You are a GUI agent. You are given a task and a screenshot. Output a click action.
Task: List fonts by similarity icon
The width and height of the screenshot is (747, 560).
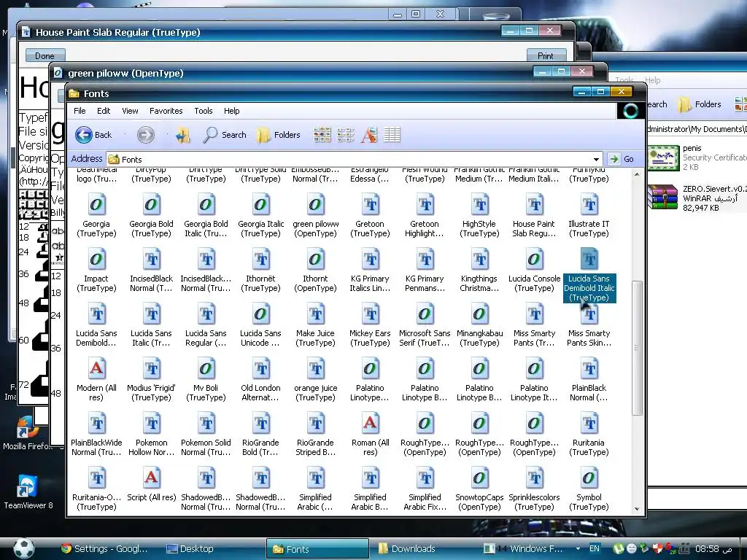pos(369,135)
